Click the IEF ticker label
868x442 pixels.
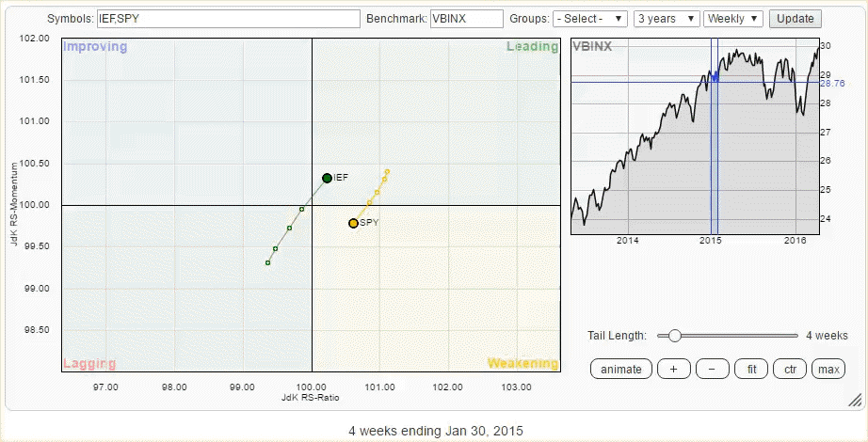(x=341, y=178)
